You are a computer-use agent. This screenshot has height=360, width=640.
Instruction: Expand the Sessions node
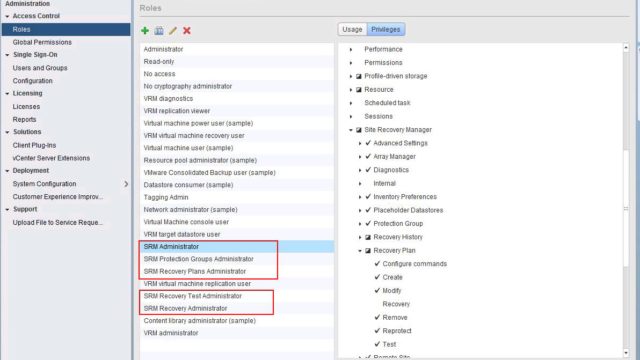(351, 117)
